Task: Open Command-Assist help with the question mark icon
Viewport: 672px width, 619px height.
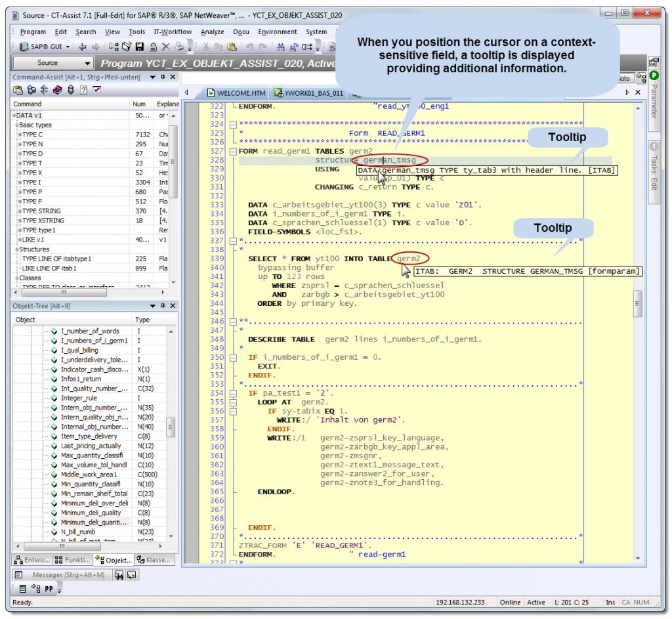Action: coord(83,91)
